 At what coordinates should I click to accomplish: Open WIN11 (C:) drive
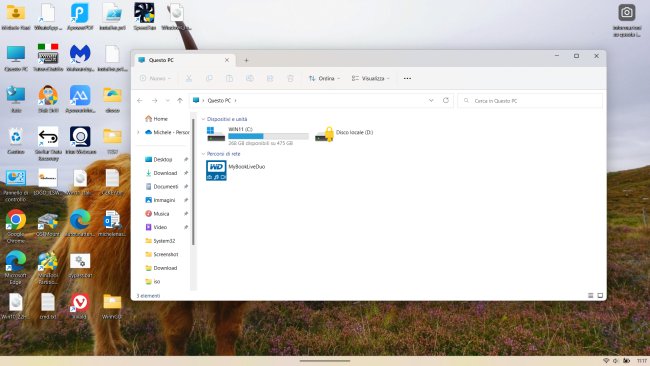coord(257,136)
